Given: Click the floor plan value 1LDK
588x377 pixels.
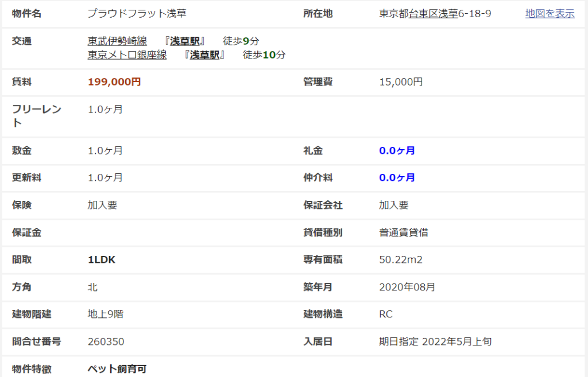Looking at the screenshot, I should tap(102, 260).
